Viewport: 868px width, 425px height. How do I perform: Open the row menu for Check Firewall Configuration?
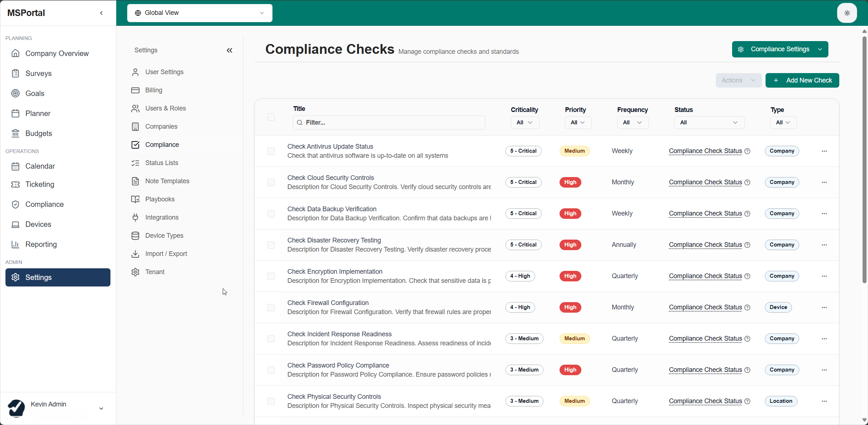point(824,307)
